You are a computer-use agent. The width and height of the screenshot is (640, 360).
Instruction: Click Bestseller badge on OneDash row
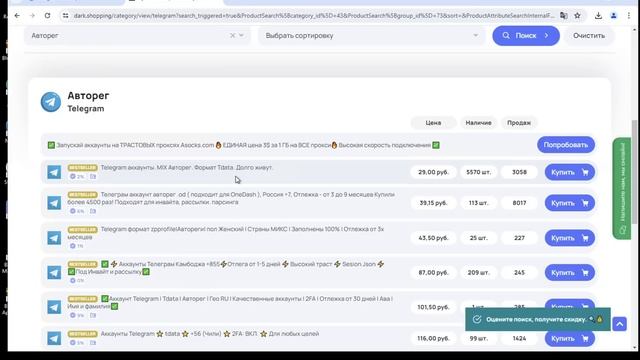point(82,195)
